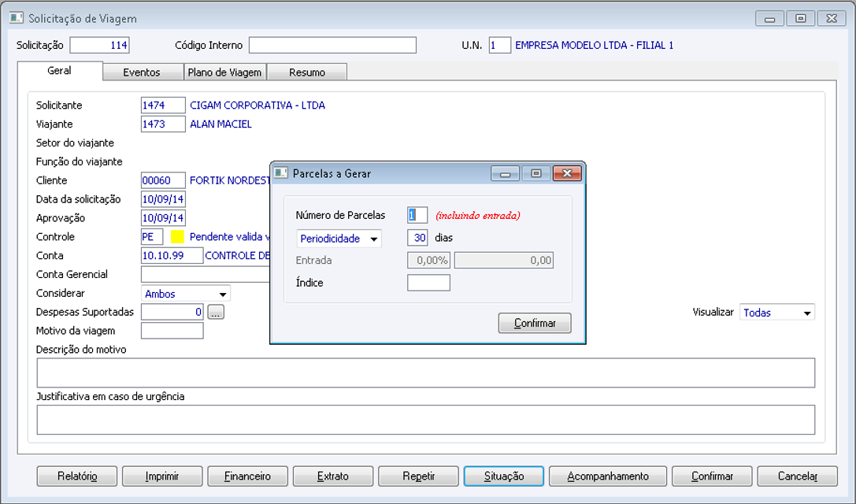The image size is (856, 504).
Task: Switch to the Plano de Viagem tab
Action: (225, 72)
